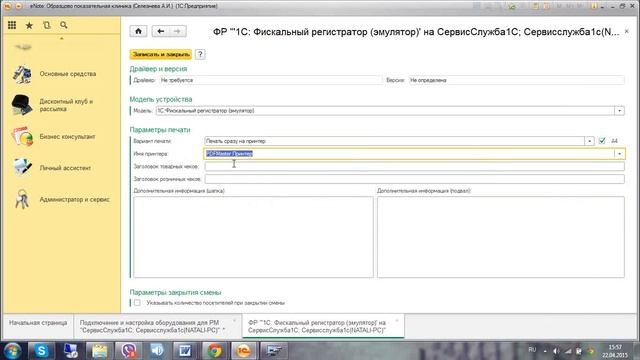Close the Подключение и настройка оборудования tab
640x360 pixels.
[x=235, y=321]
